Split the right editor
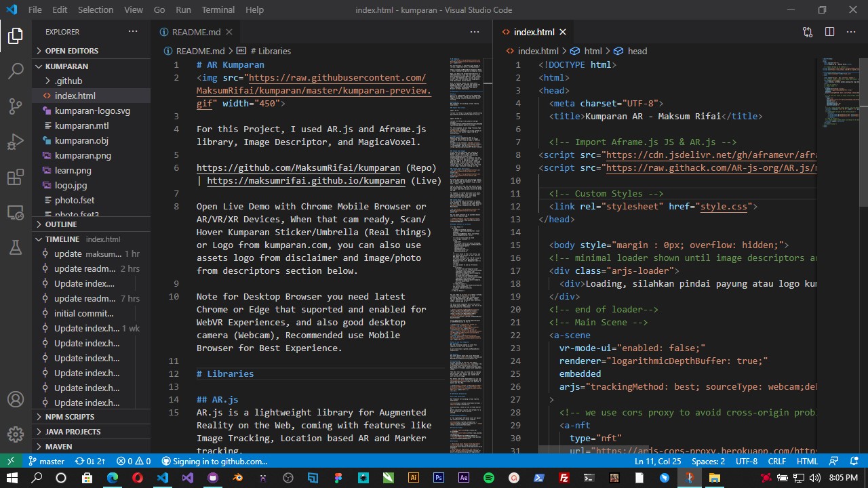 pos(829,32)
